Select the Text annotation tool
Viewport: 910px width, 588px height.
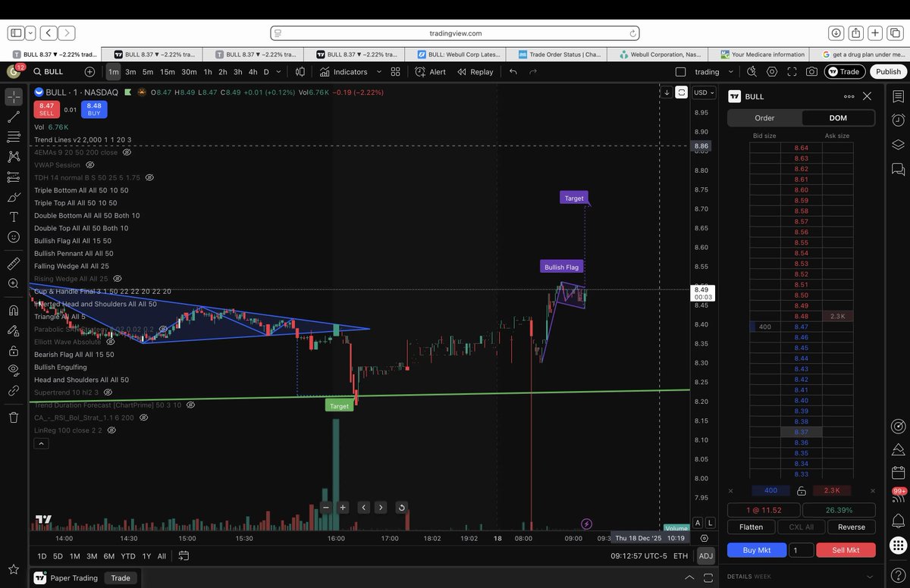coord(14,217)
